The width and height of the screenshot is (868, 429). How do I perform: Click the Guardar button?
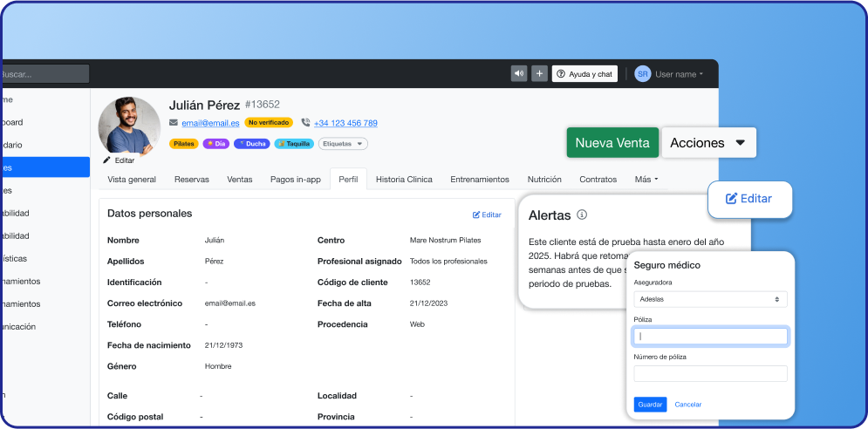pyautogui.click(x=650, y=405)
